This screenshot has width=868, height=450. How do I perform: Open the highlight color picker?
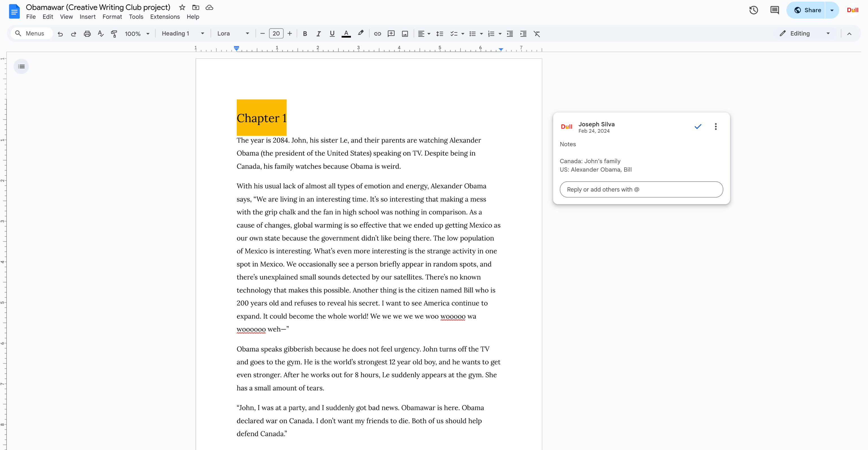361,34
